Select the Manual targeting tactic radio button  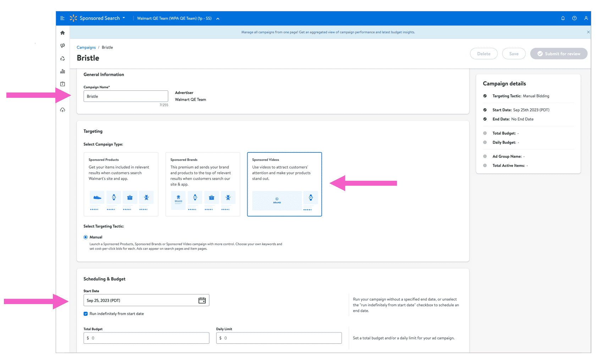[86, 237]
